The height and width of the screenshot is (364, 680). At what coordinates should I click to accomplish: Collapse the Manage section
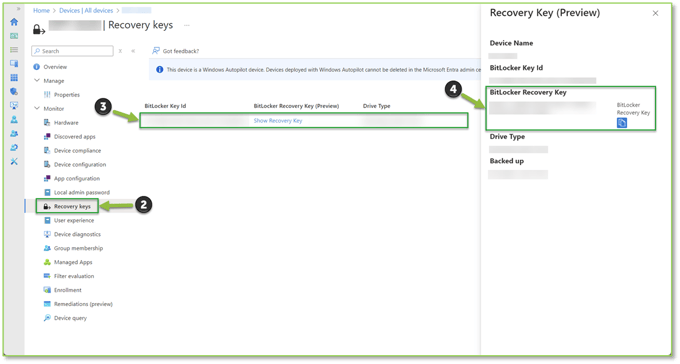pos(37,81)
